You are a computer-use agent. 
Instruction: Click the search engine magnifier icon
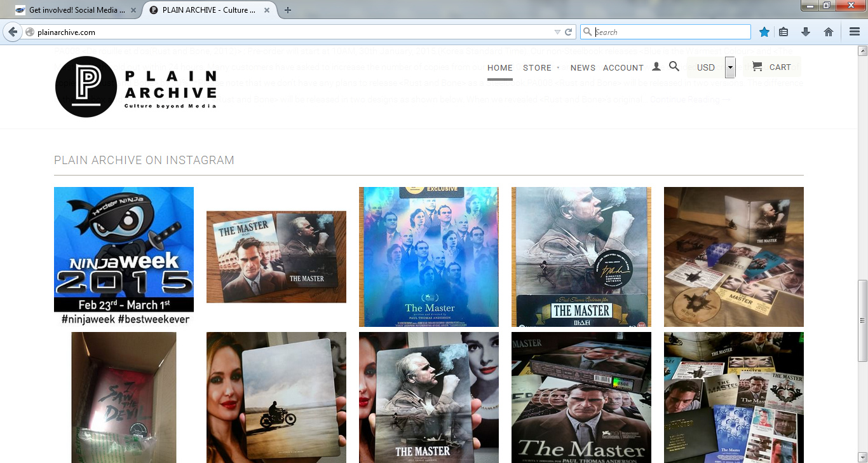click(588, 32)
